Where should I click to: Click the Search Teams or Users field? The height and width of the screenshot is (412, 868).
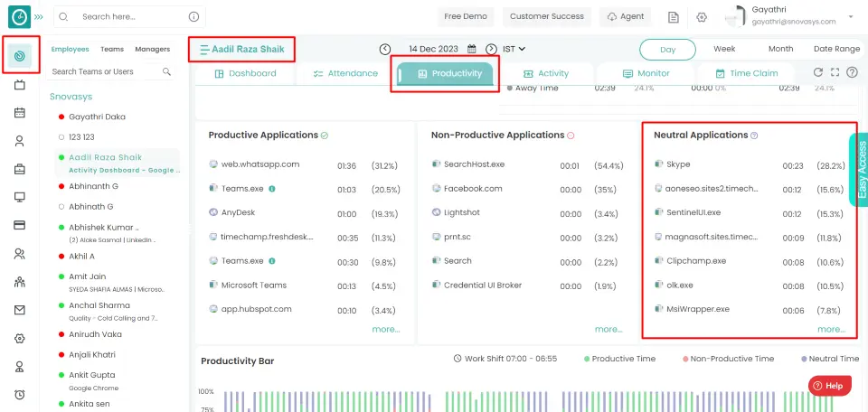[x=110, y=71]
